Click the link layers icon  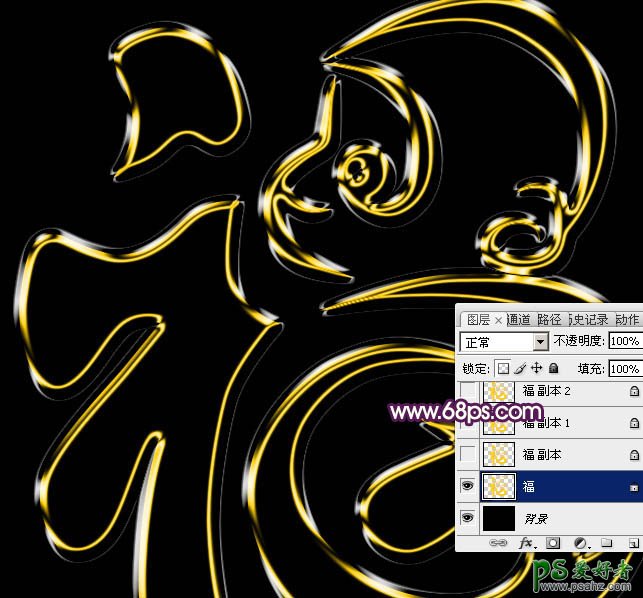pyautogui.click(x=496, y=542)
